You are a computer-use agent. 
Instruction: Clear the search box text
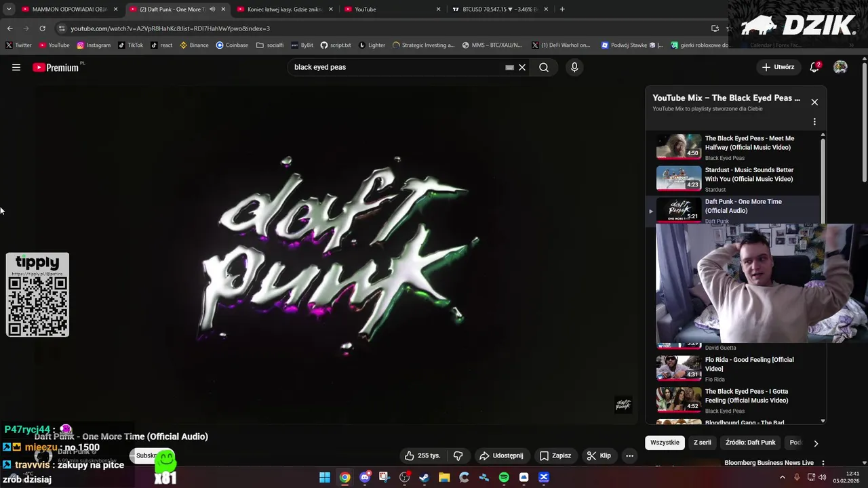[522, 67]
